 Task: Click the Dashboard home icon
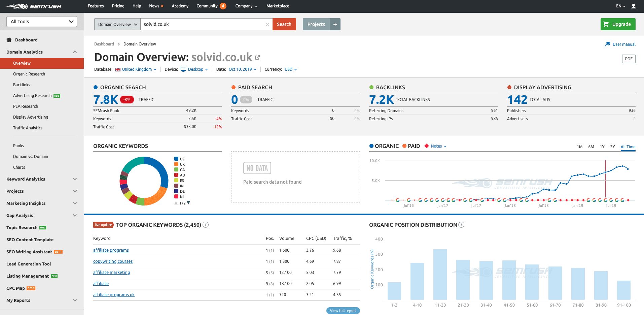pyautogui.click(x=9, y=40)
